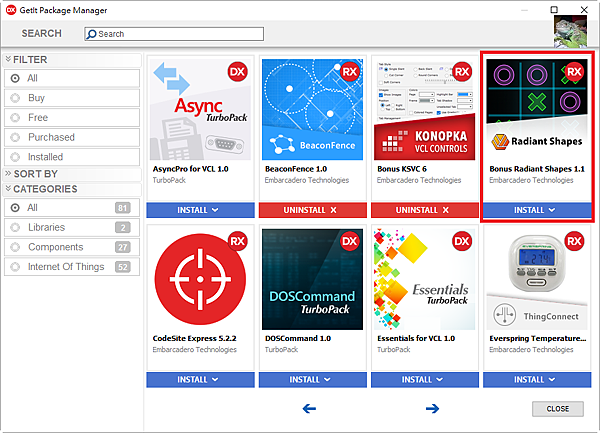Click the iguana profile picture
Screen dimensions: 600x433
(x=570, y=32)
